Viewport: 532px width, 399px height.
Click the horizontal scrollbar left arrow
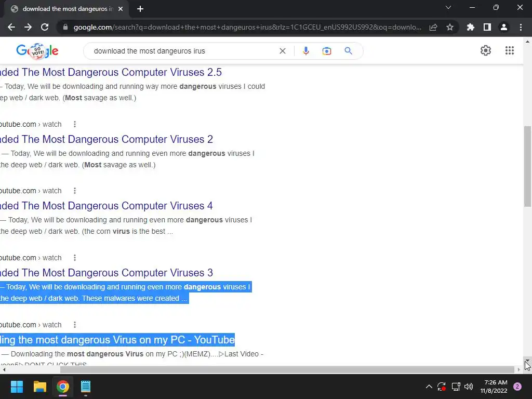(4, 369)
